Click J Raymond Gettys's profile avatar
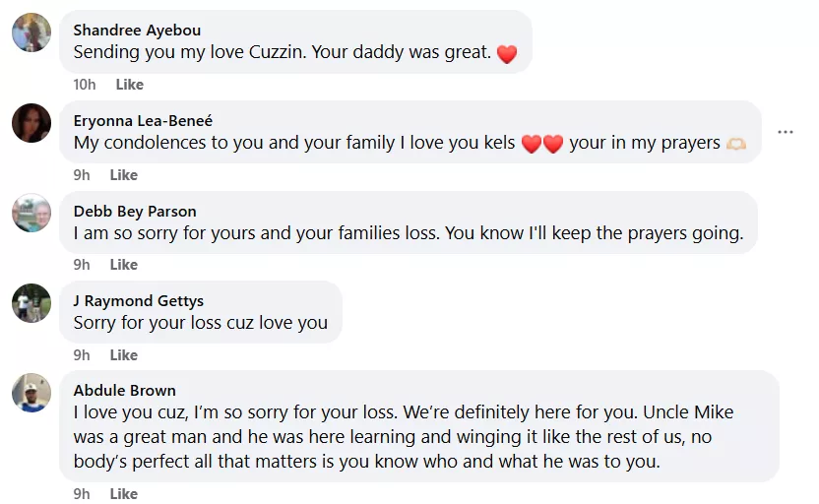This screenshot has width=819, height=504. (31, 303)
